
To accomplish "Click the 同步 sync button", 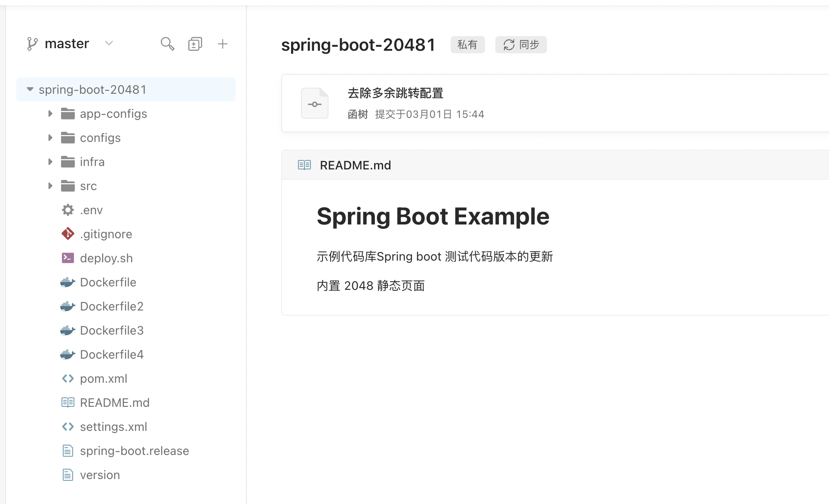I will [521, 45].
